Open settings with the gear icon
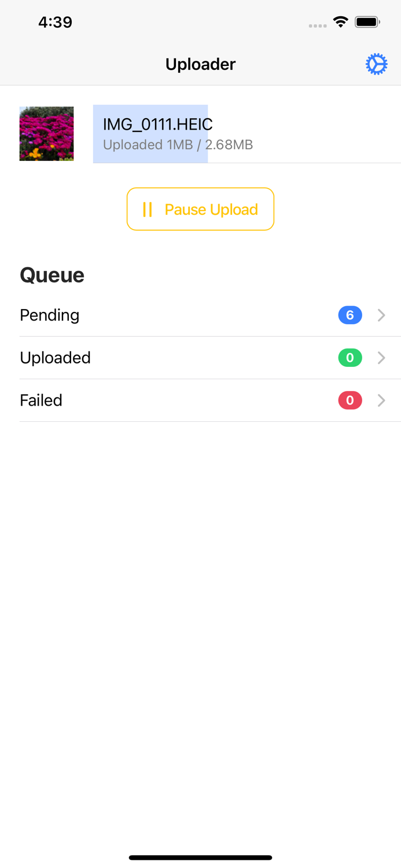Screen dimensions: 401x868 (x=376, y=64)
